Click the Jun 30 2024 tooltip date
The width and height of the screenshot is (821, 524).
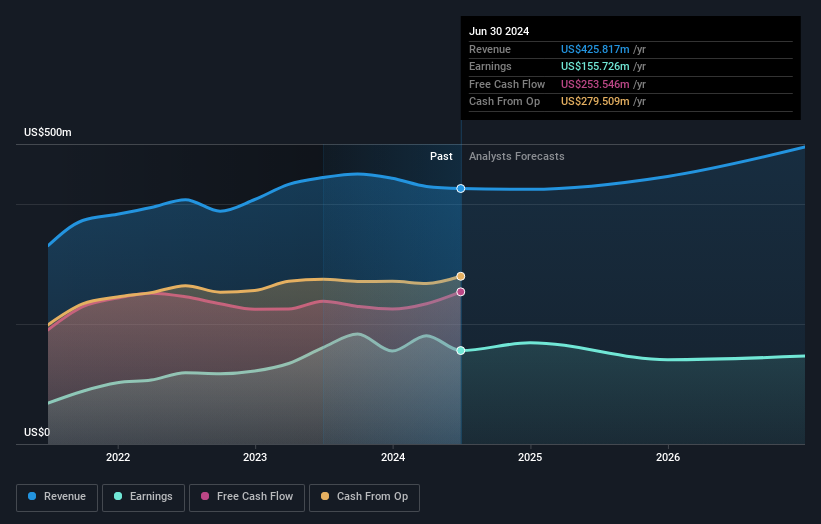499,31
